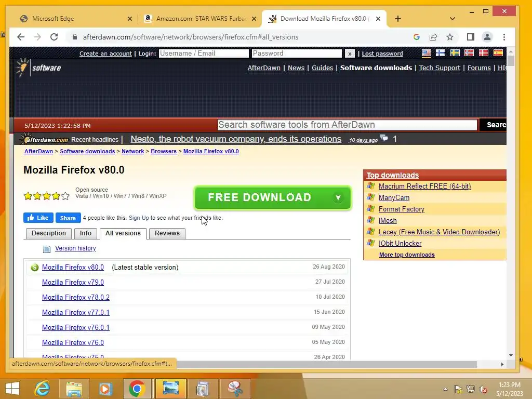Focus the Password field
Viewport: 532px width, 399px height.
(297, 54)
